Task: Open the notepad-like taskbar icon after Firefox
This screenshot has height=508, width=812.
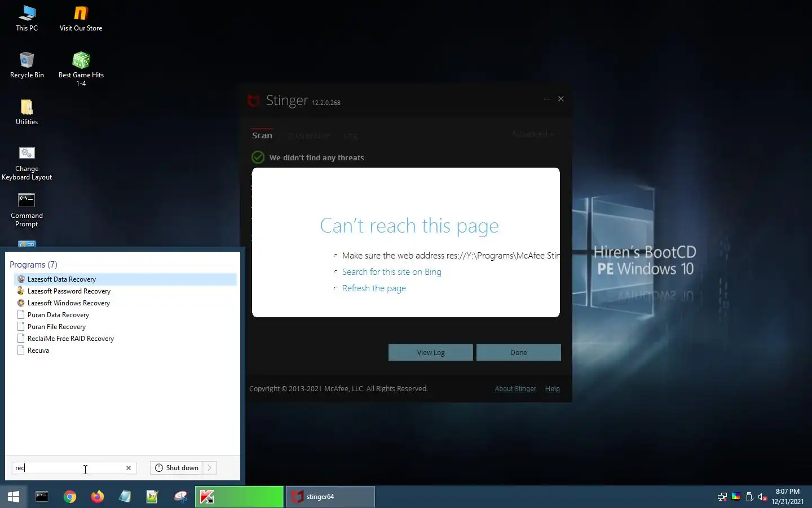Action: coord(125,497)
